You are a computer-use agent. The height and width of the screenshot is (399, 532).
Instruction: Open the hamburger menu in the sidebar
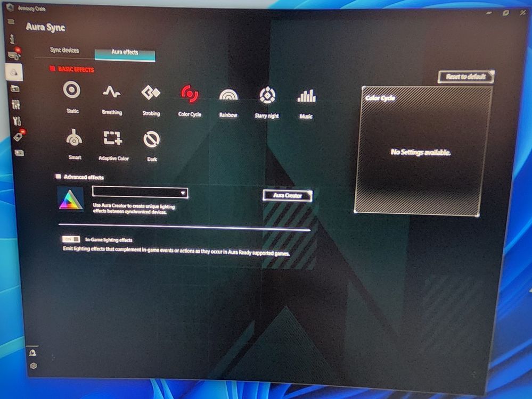pos(11,22)
